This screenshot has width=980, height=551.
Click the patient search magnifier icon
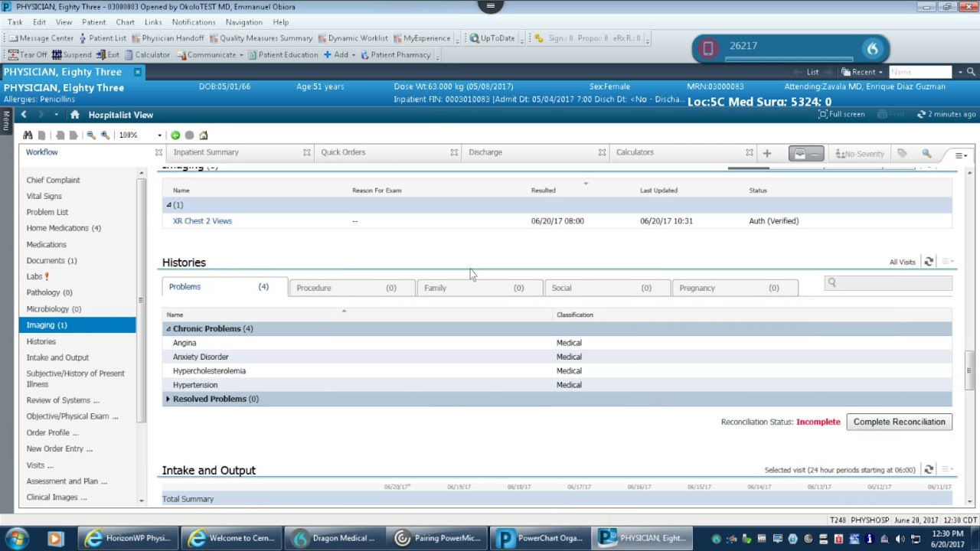tap(971, 72)
